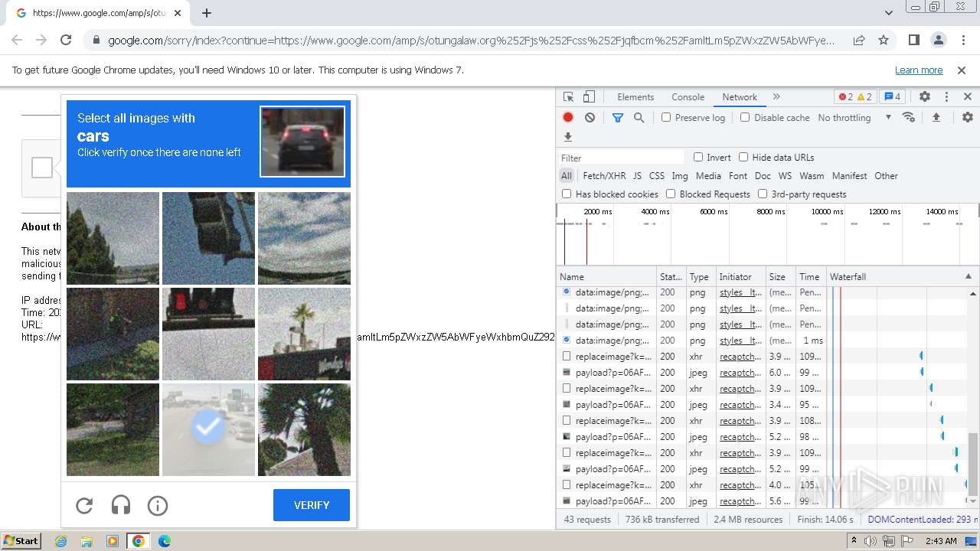Toggle the network filter funnel icon

coord(618,118)
